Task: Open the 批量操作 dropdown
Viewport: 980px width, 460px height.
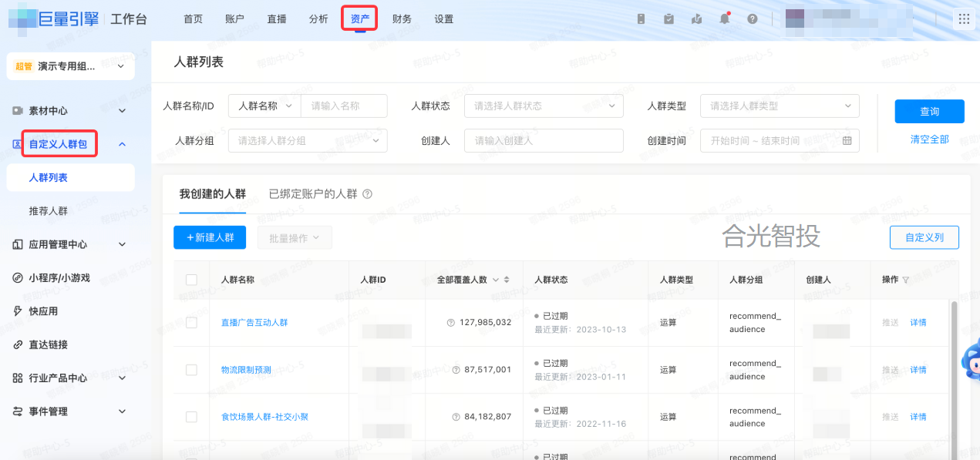Action: click(x=295, y=238)
